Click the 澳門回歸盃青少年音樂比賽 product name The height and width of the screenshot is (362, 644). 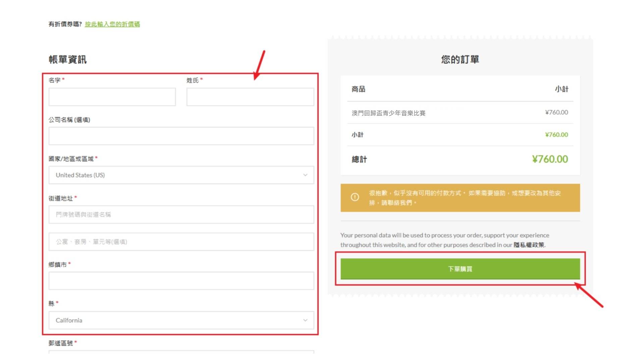pos(388,113)
